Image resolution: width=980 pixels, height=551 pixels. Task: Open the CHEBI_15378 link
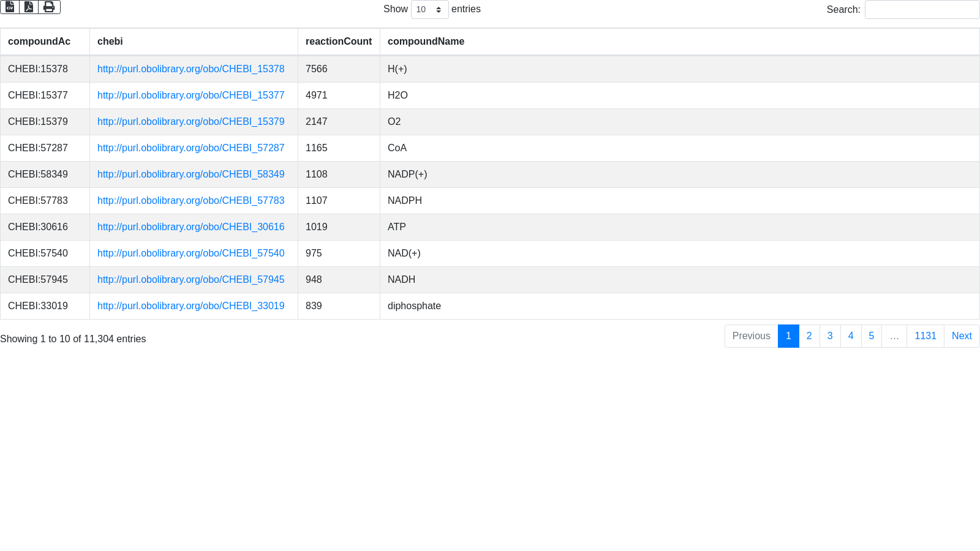click(190, 69)
